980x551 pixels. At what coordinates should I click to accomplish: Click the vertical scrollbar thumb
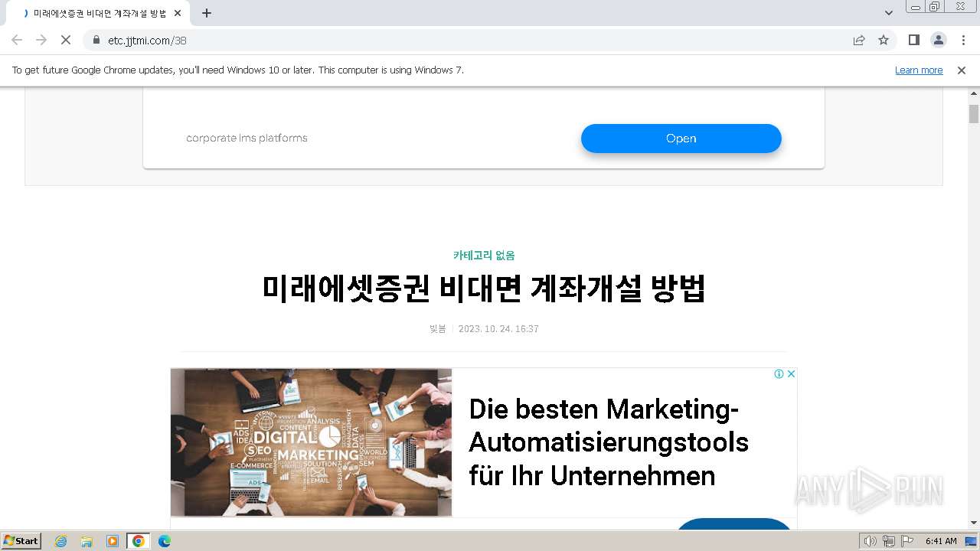click(974, 113)
